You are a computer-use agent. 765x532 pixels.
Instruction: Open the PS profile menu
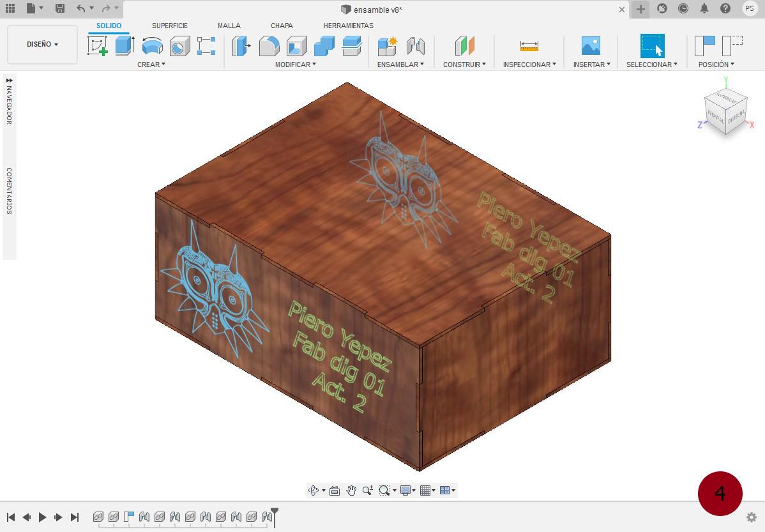point(750,8)
